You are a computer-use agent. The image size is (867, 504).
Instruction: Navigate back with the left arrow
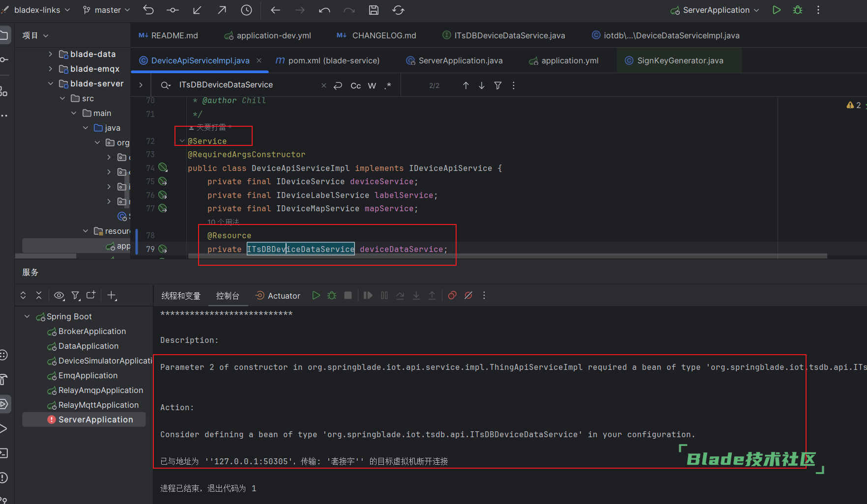pyautogui.click(x=275, y=10)
